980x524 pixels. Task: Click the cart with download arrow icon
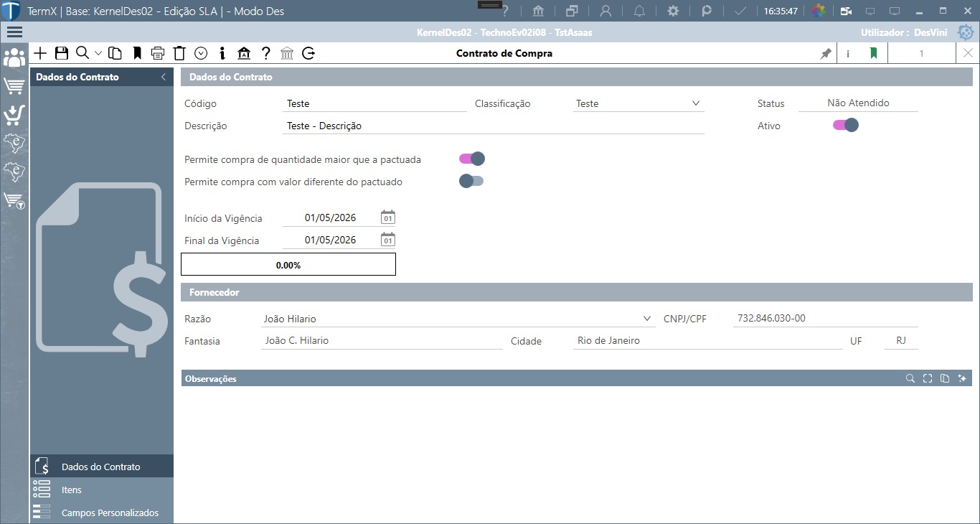[14, 115]
